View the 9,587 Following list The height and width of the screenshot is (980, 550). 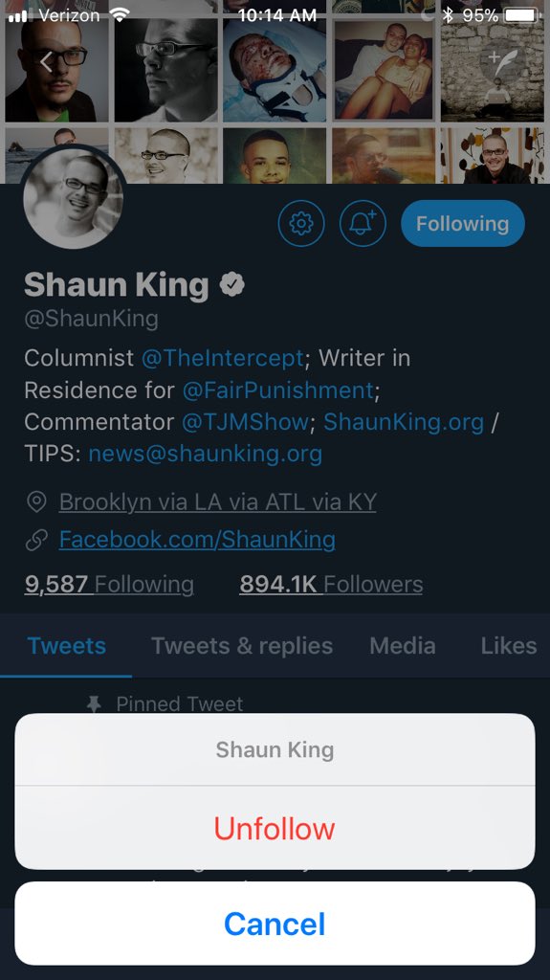[x=109, y=585]
